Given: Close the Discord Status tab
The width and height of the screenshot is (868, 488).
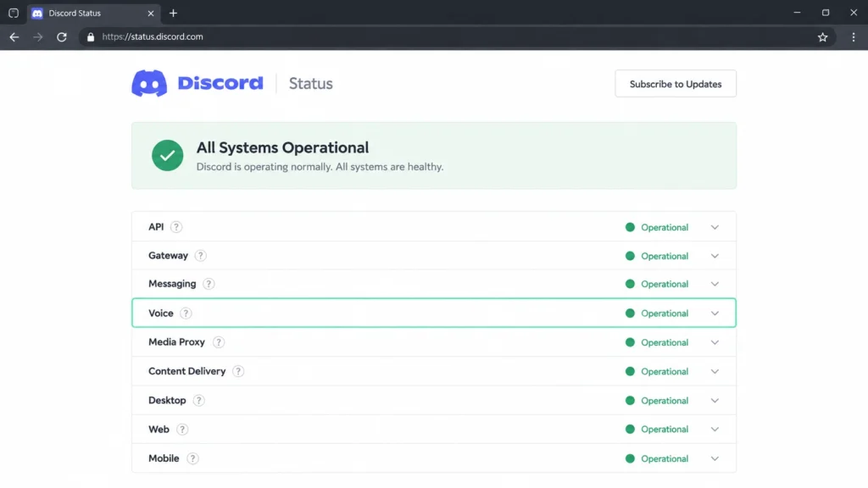Looking at the screenshot, I should pos(151,14).
